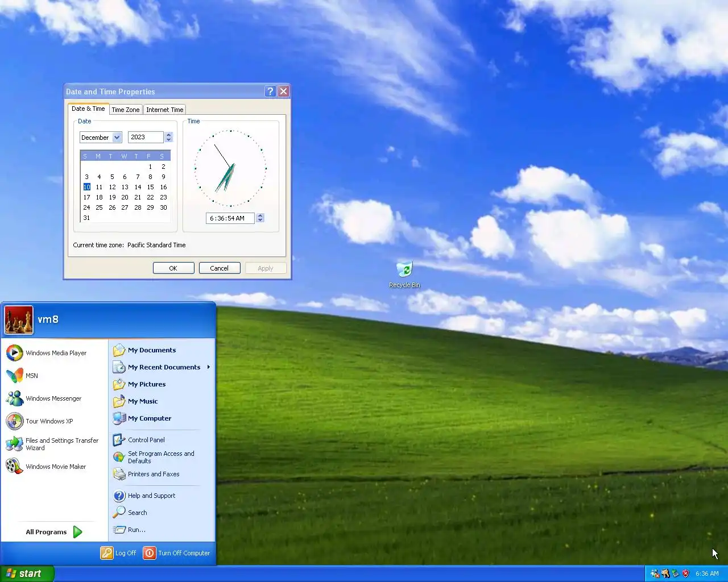The width and height of the screenshot is (728, 582).
Task: Open My Documents folder
Action: click(144, 350)
